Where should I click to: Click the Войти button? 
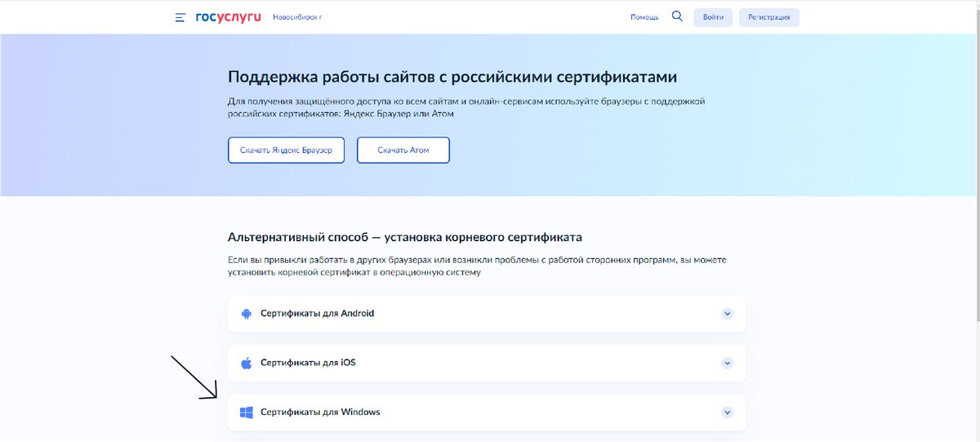click(x=713, y=17)
